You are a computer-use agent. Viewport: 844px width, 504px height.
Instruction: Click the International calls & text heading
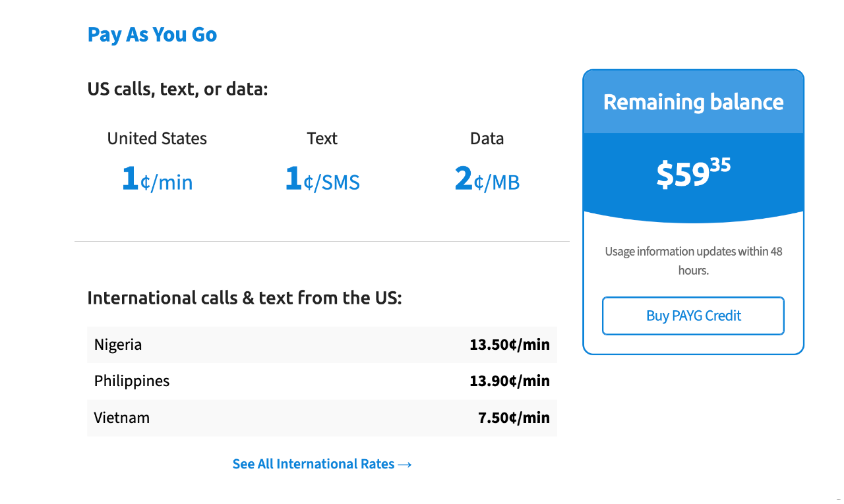[245, 298]
